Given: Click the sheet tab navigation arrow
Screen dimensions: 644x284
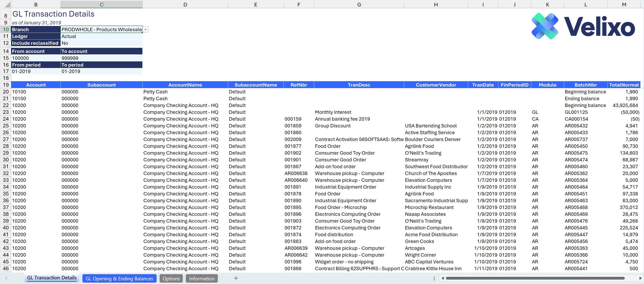Looking at the screenshot, I should (6, 278).
